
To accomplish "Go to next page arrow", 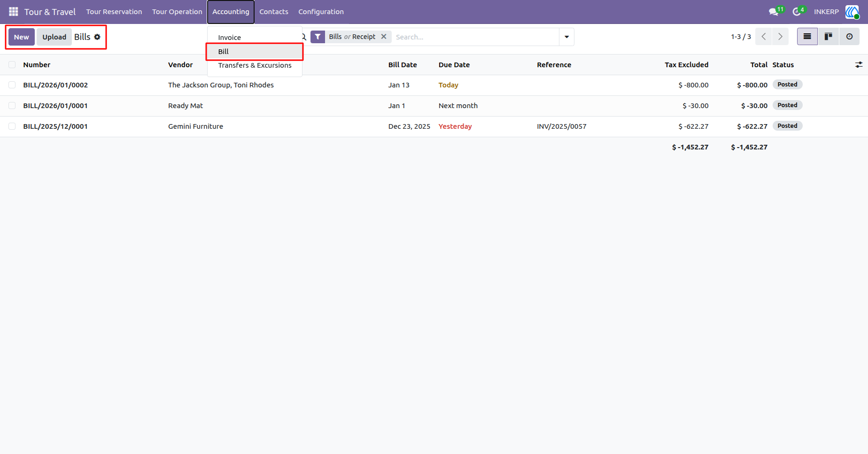I will click(x=780, y=37).
